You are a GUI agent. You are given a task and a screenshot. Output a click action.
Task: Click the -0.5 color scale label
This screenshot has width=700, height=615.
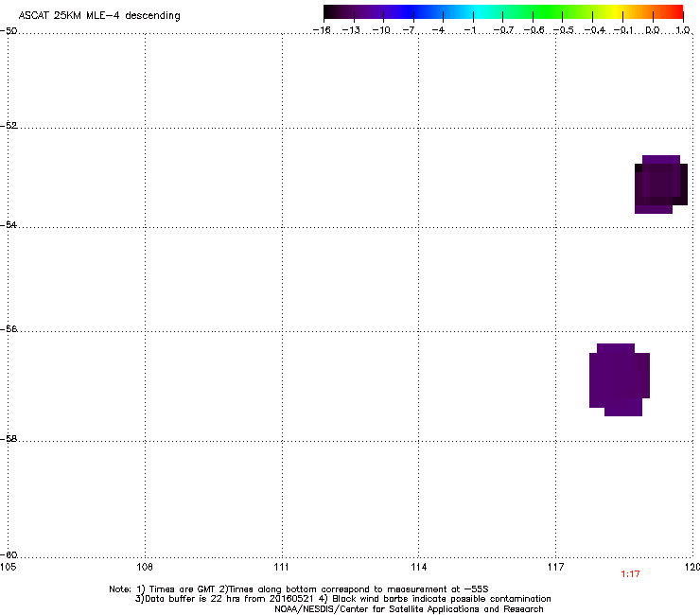coord(564,30)
